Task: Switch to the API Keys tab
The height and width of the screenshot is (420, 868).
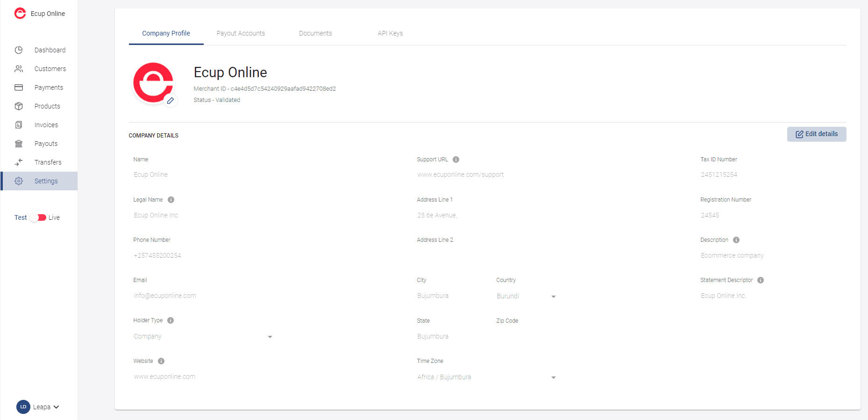Action: [390, 33]
